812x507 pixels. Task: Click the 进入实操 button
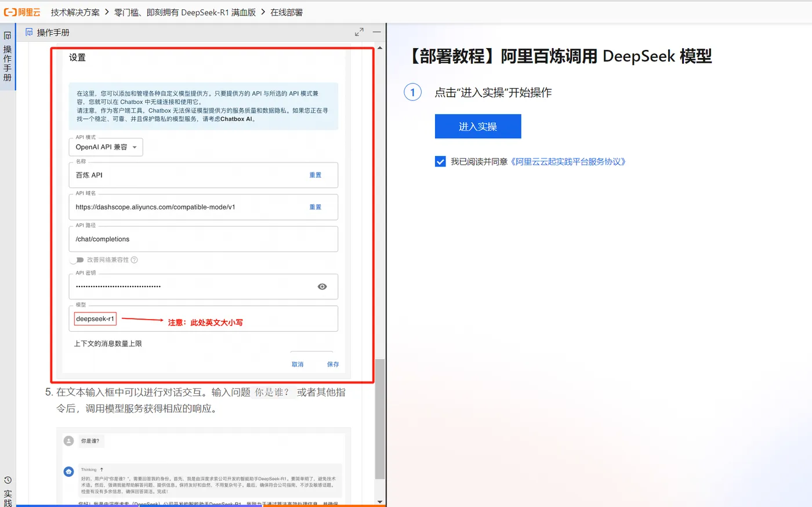tap(478, 126)
